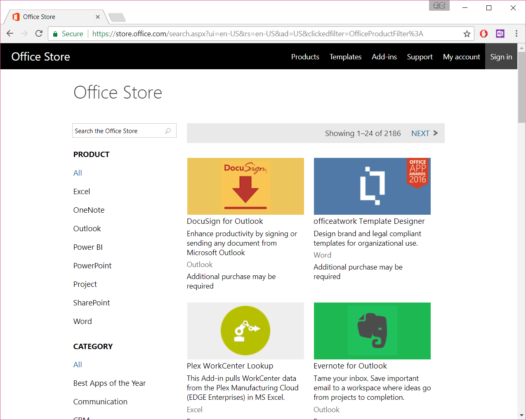526x420 pixels.
Task: Click the browser back arrow
Action: click(x=9, y=33)
